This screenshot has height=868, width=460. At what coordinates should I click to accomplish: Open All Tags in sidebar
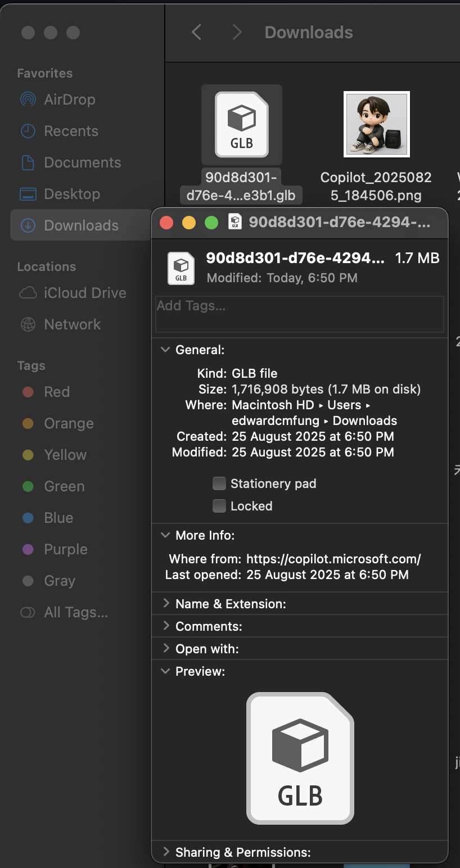(75, 612)
